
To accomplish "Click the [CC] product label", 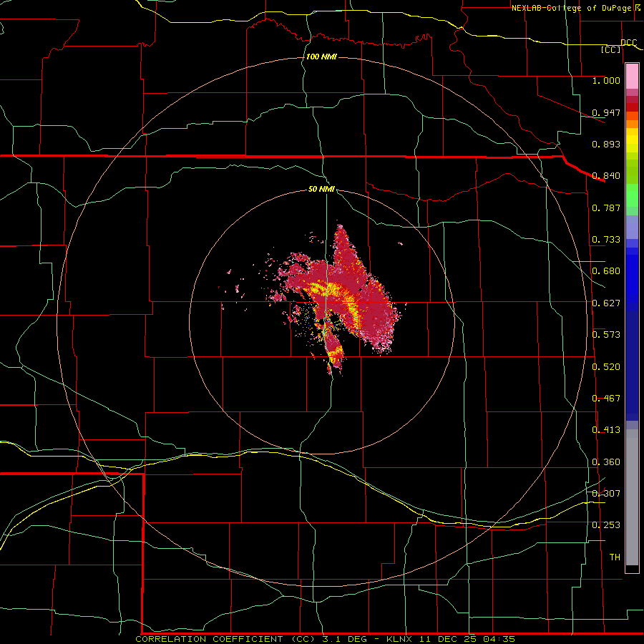I will point(611,50).
